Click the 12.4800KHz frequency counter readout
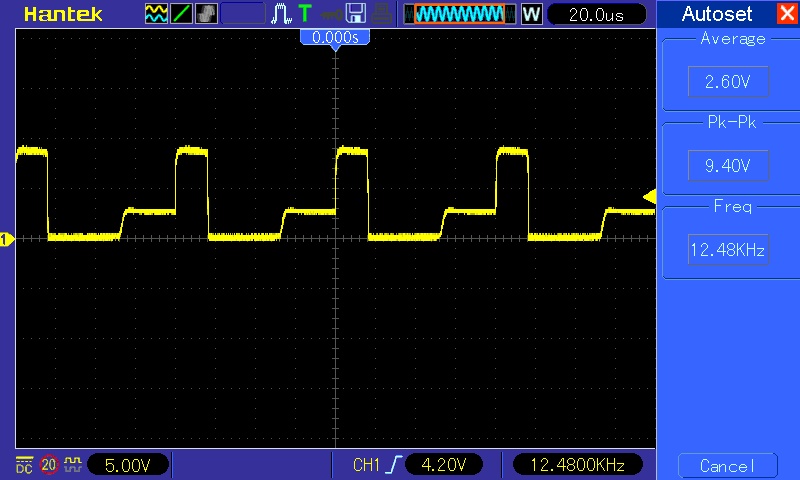 578,465
